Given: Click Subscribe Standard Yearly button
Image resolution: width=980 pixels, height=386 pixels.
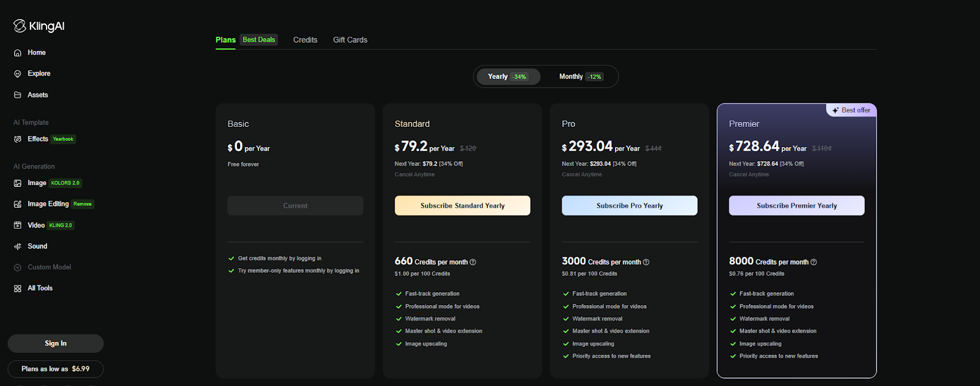Looking at the screenshot, I should (462, 206).
